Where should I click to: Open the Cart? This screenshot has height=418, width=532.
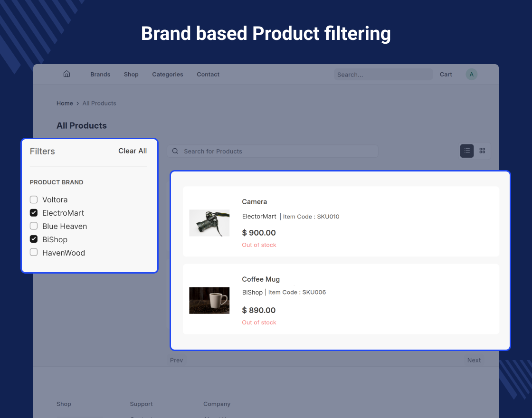[x=446, y=74]
